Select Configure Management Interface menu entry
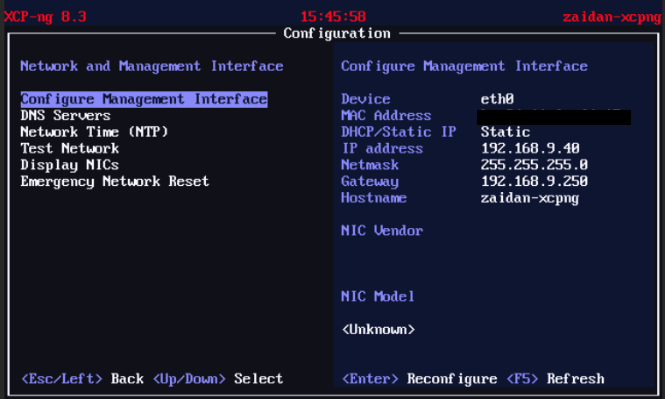The image size is (665, 399). tap(144, 99)
